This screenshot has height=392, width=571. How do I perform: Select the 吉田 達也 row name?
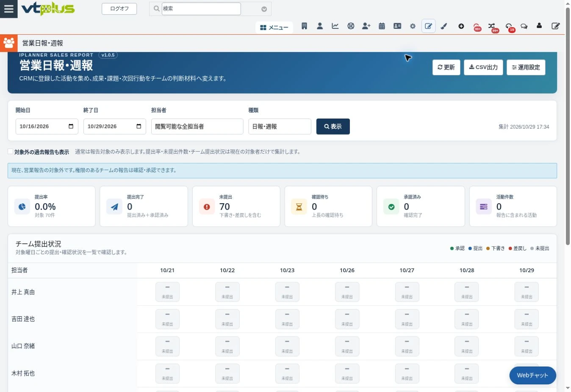pyautogui.click(x=23, y=319)
